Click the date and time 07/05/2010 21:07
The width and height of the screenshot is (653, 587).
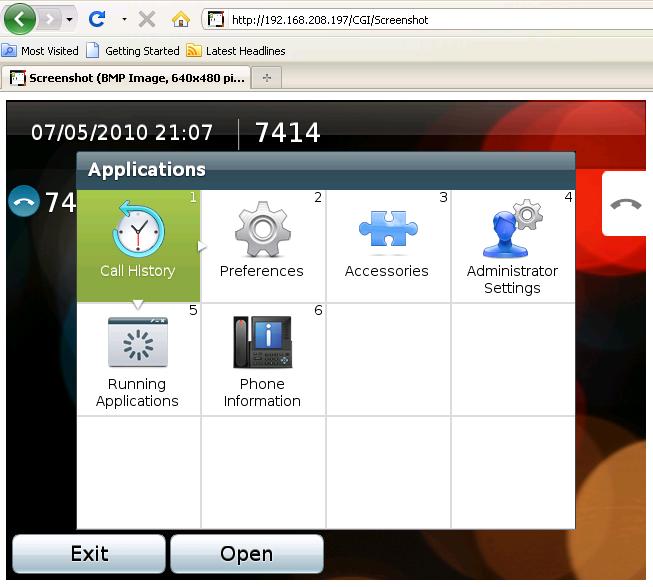coord(122,132)
